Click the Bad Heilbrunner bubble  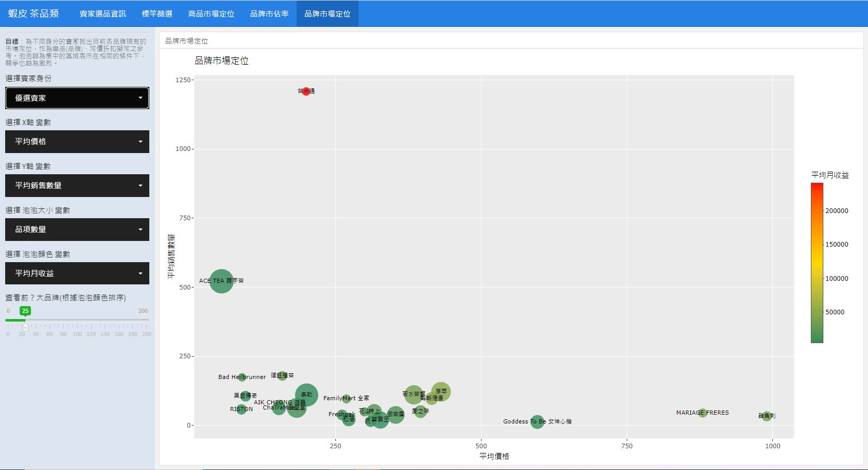pyautogui.click(x=242, y=377)
